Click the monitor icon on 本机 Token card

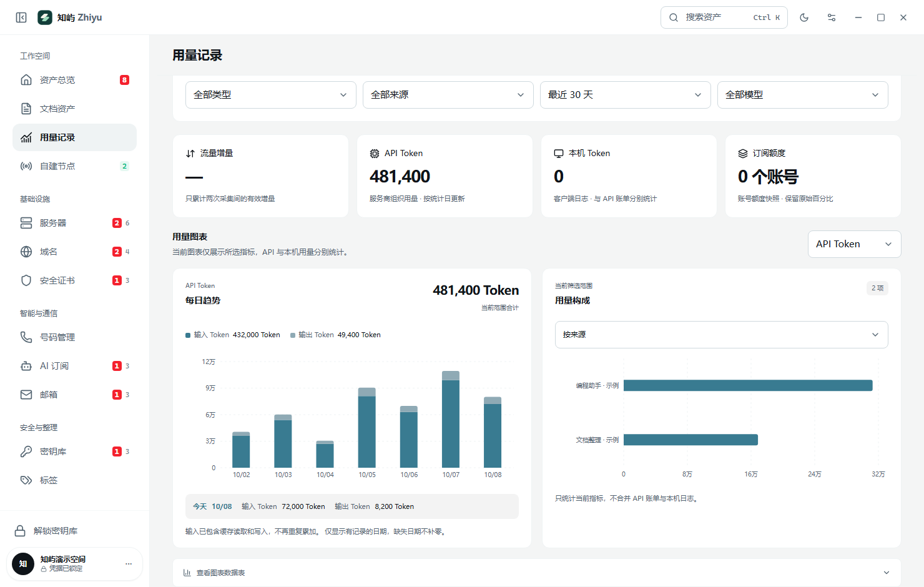coord(559,154)
